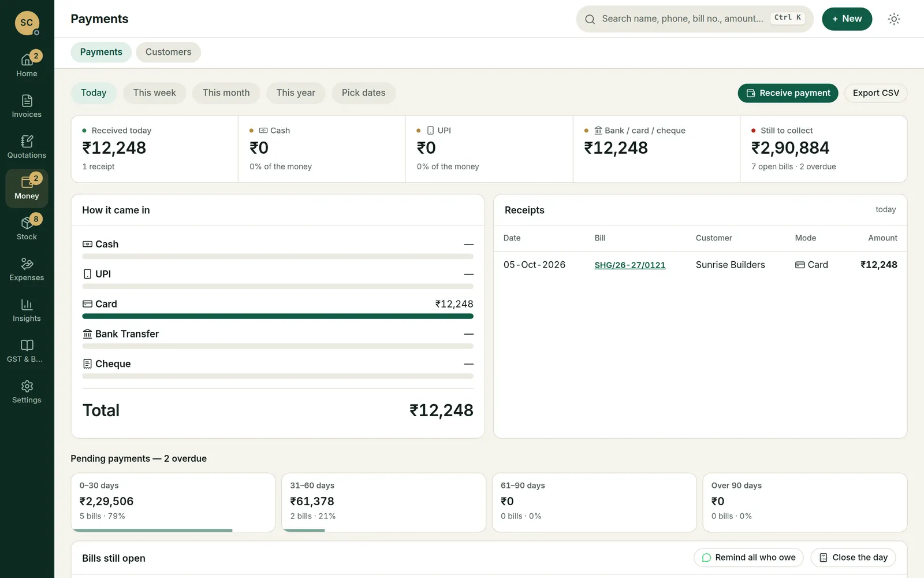Toggle the light/dark theme sun icon
Viewport: 924px width, 578px height.
pos(894,19)
